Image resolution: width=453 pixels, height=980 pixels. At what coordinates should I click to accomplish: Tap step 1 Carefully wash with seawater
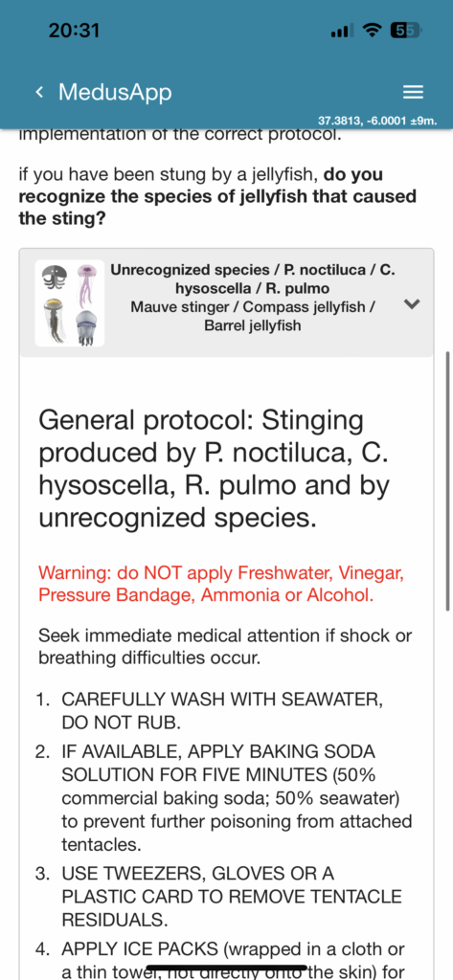221,712
